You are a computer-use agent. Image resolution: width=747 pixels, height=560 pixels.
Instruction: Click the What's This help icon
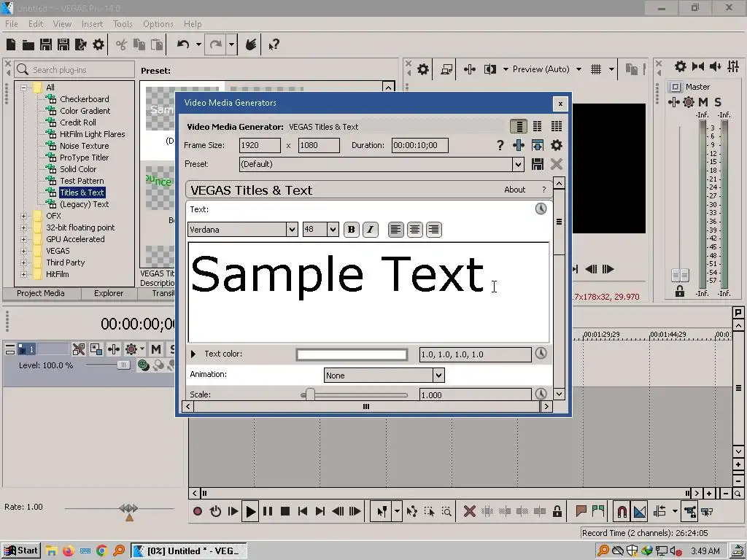[x=274, y=44]
